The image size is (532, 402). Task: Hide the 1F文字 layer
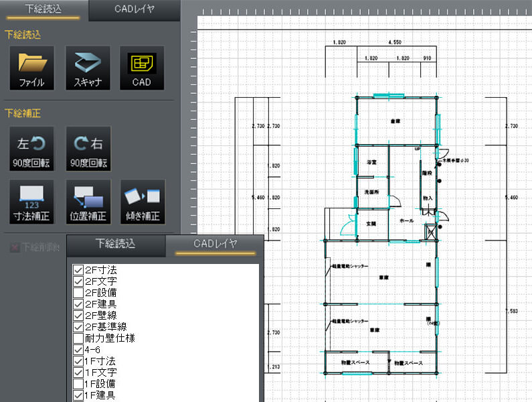[x=78, y=373]
